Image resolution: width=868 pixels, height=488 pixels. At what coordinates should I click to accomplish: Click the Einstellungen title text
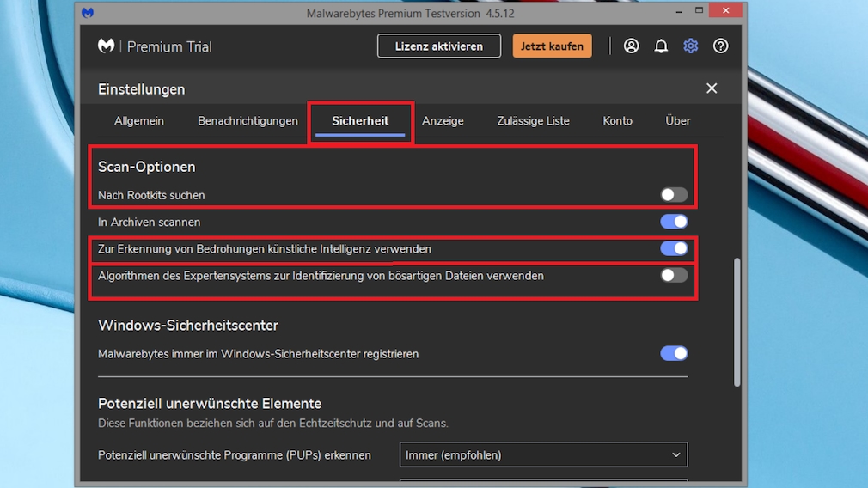[x=142, y=89]
